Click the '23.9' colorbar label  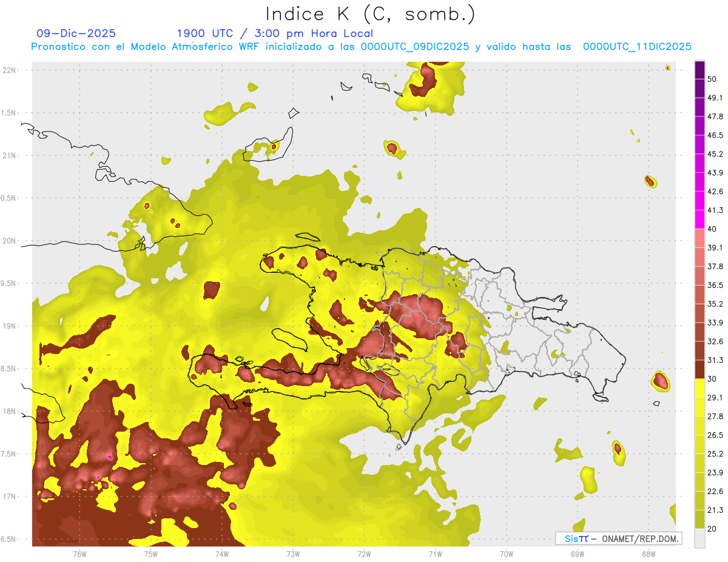click(x=715, y=473)
